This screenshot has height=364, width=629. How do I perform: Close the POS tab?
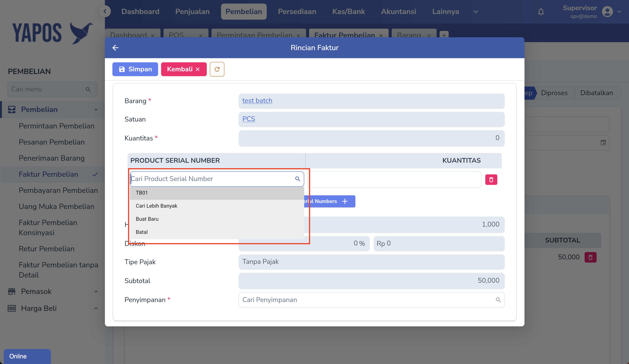[x=201, y=35]
